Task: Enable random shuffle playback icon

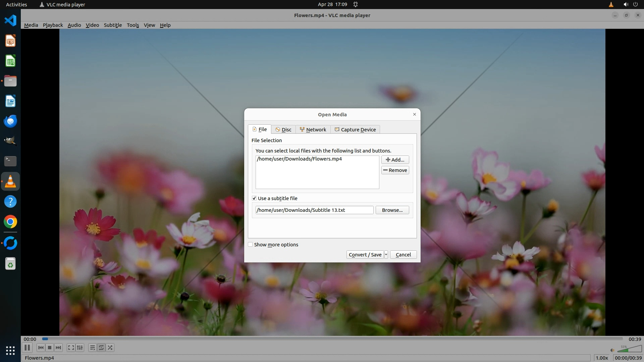Action: [x=110, y=348]
